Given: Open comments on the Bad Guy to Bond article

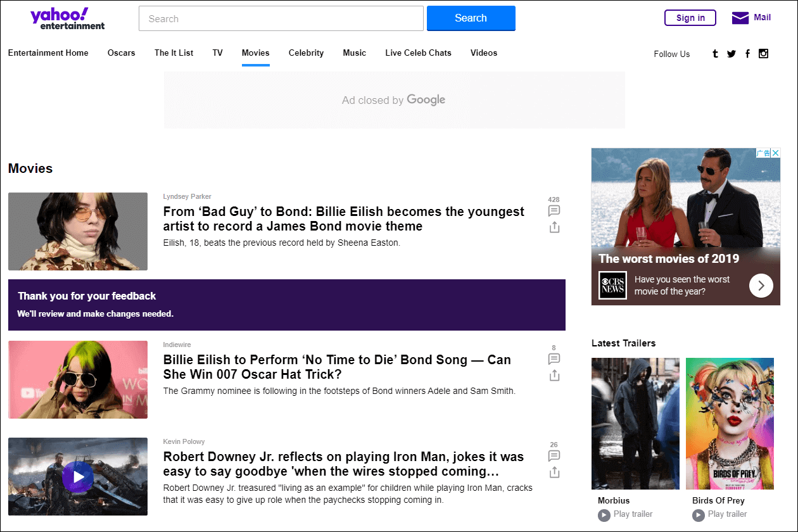Looking at the screenshot, I should coord(554,211).
